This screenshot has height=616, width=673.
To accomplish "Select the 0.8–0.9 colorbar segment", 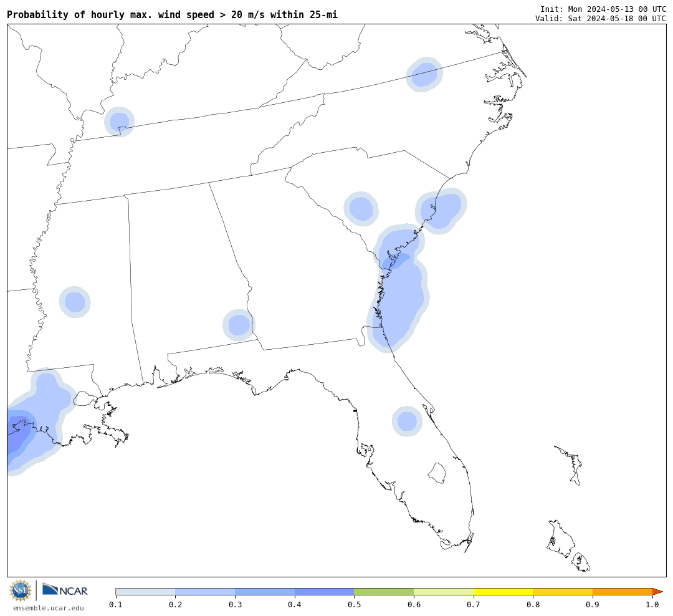I will (x=563, y=592).
